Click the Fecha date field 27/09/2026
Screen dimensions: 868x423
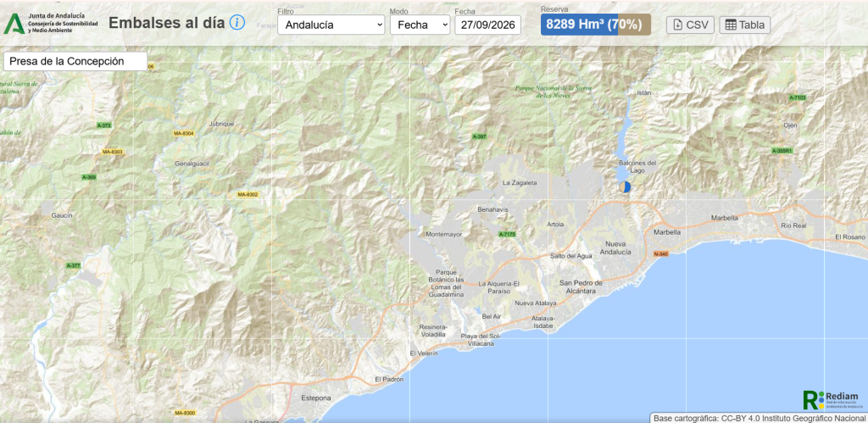tap(487, 25)
